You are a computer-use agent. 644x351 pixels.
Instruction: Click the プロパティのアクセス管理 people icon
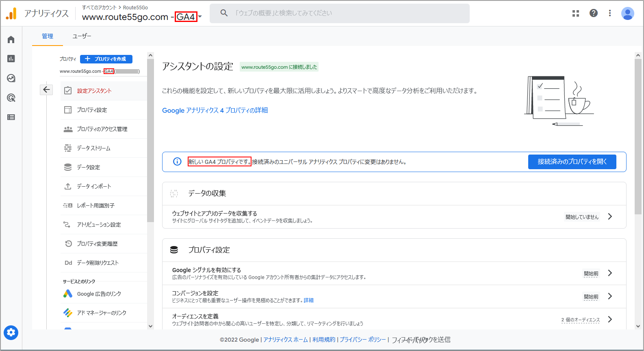68,129
